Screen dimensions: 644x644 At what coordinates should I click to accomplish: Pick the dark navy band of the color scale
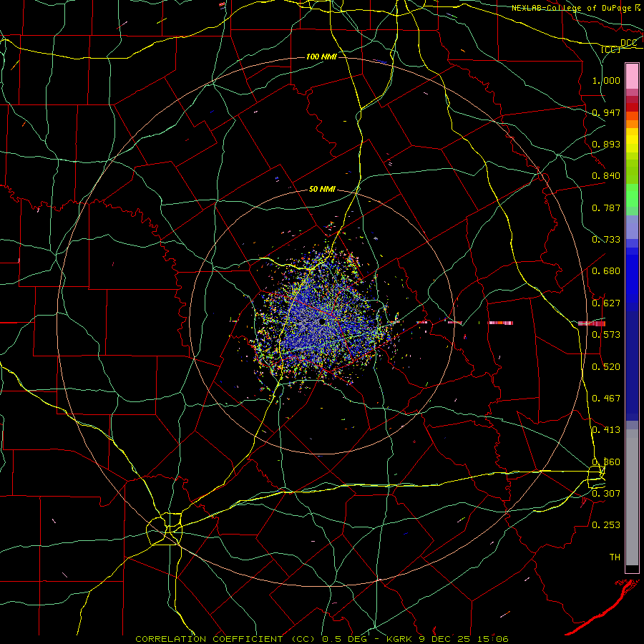click(x=632, y=366)
